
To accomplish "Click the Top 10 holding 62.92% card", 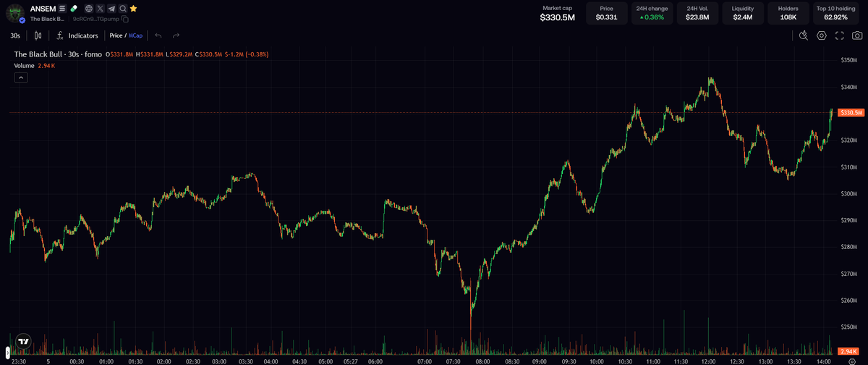I will [835, 13].
